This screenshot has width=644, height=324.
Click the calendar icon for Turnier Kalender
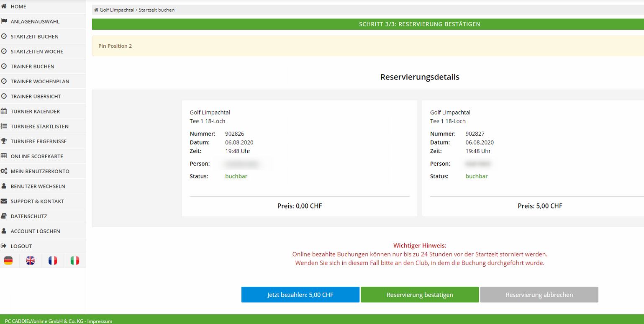click(4, 111)
